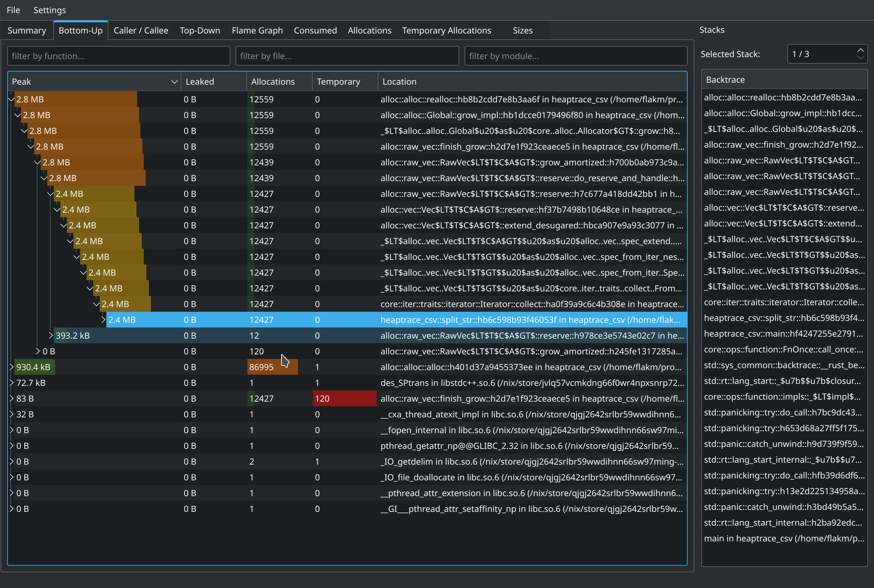The height and width of the screenshot is (588, 874).
Task: Select the core::iter Iterator::collect table row
Action: [x=347, y=304]
